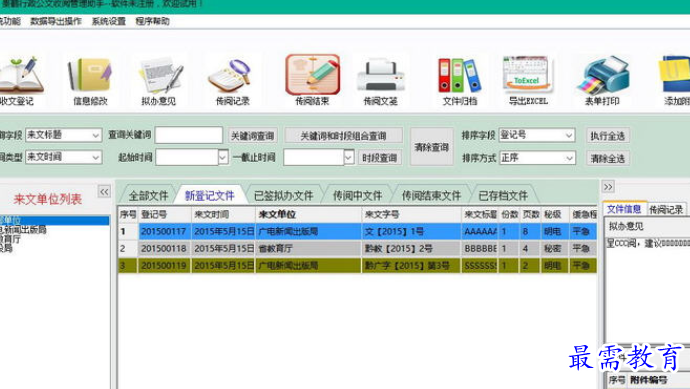Click the 份数 column header
Screen dimensions: 690x389
[x=510, y=214]
